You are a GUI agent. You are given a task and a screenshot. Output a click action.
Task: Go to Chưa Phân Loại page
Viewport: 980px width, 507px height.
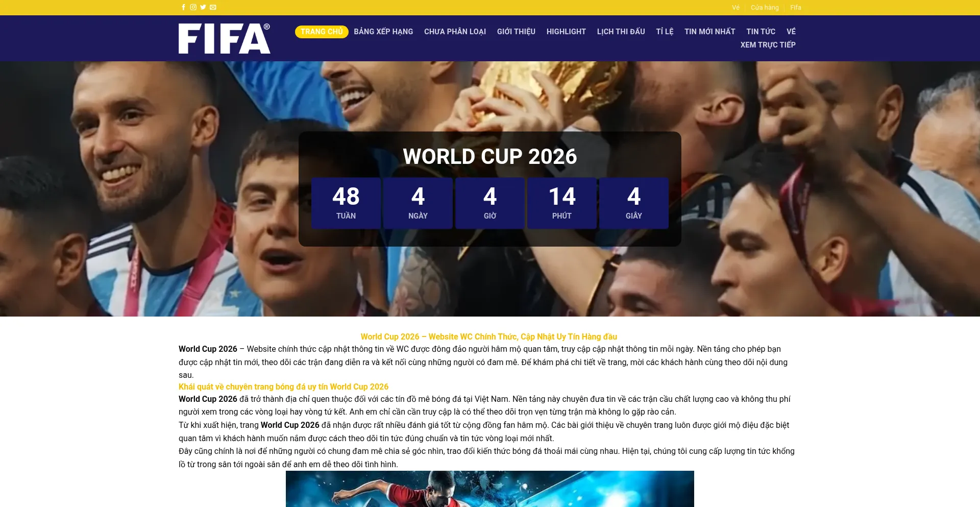click(x=455, y=32)
